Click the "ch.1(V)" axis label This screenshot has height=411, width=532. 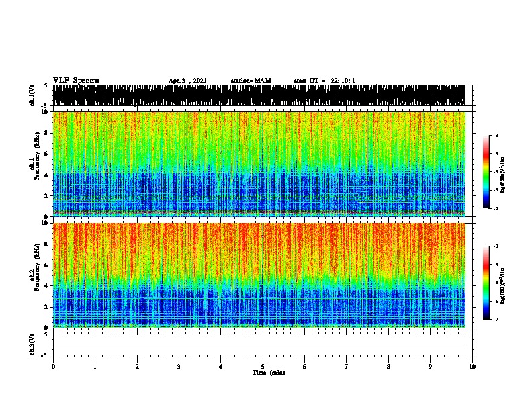[32, 95]
